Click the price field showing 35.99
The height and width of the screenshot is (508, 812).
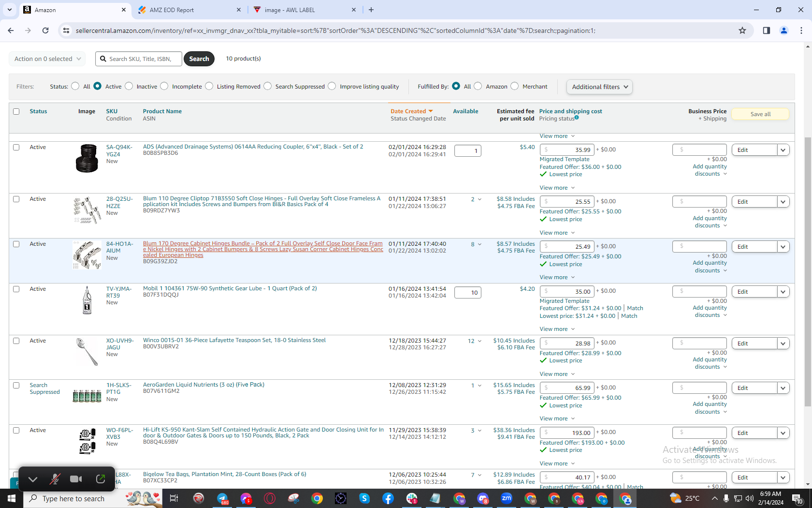(566, 150)
